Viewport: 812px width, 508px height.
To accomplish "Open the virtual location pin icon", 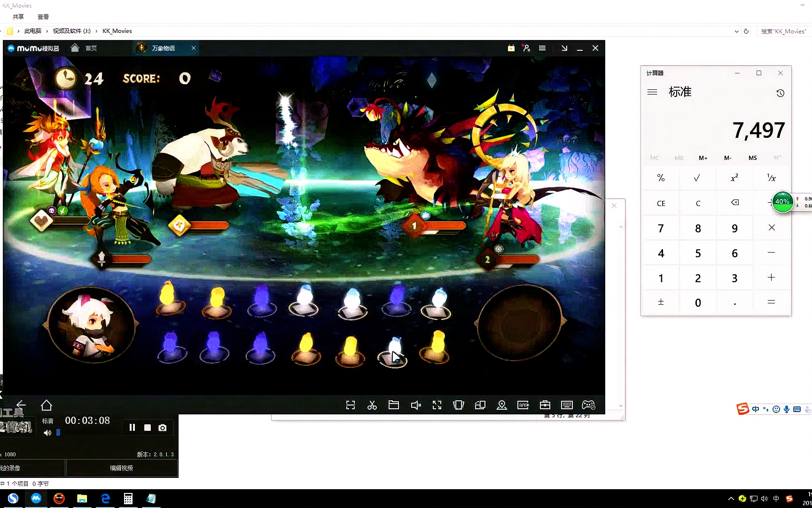I will [x=502, y=405].
